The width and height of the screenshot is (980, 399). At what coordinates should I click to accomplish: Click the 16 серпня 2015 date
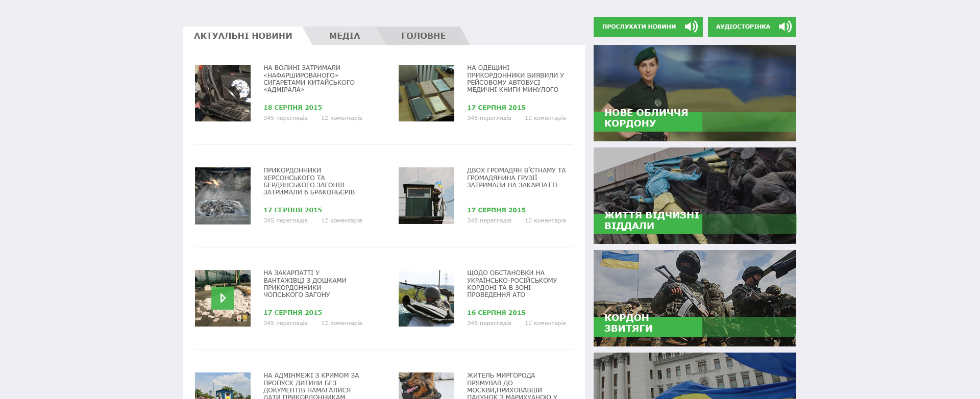click(x=496, y=313)
